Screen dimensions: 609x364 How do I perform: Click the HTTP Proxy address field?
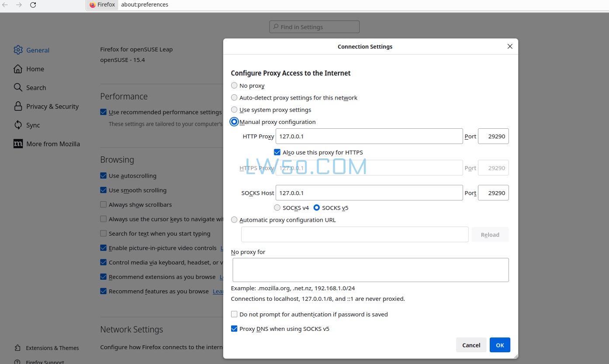coord(369,136)
